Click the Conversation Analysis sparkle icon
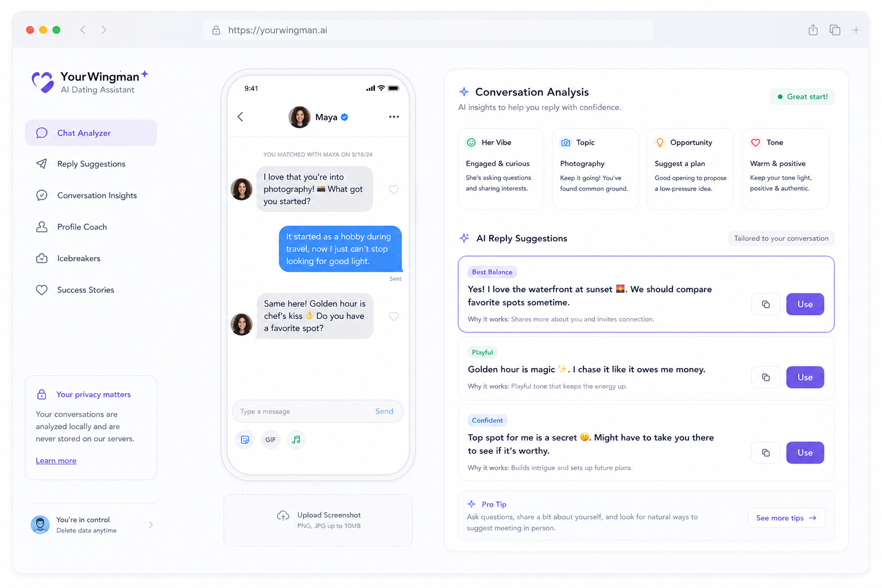The height and width of the screenshot is (588, 882). 464,92
